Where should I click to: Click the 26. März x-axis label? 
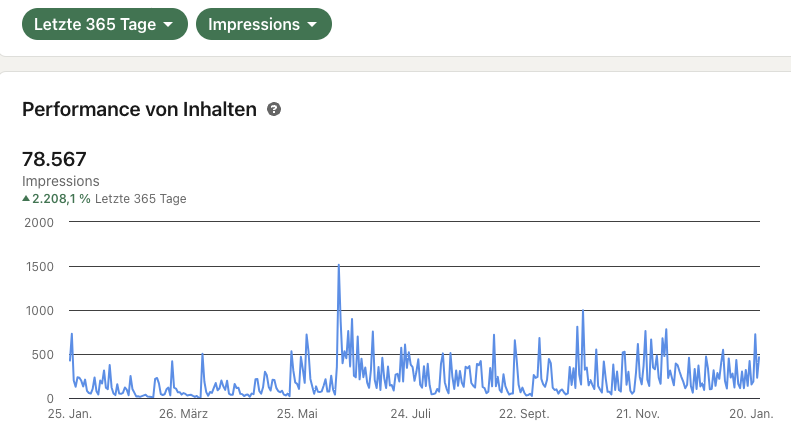[x=184, y=414]
